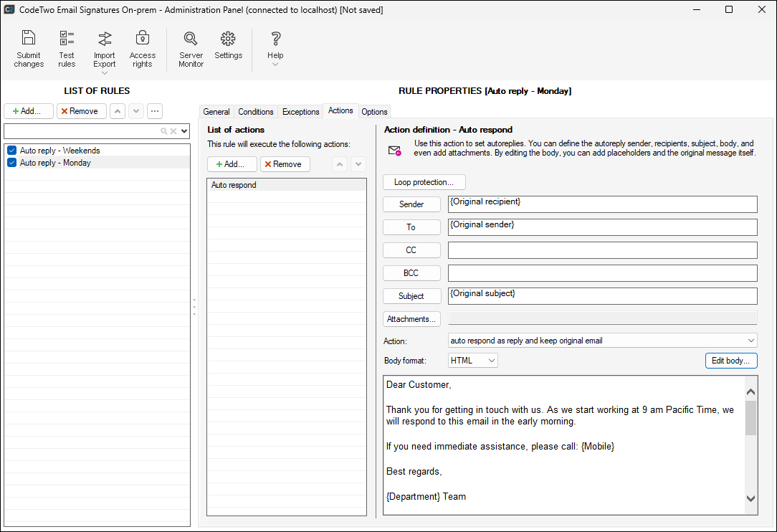The height and width of the screenshot is (532, 777).
Task: Click the Submit changes toolbar icon
Action: pyautogui.click(x=29, y=48)
